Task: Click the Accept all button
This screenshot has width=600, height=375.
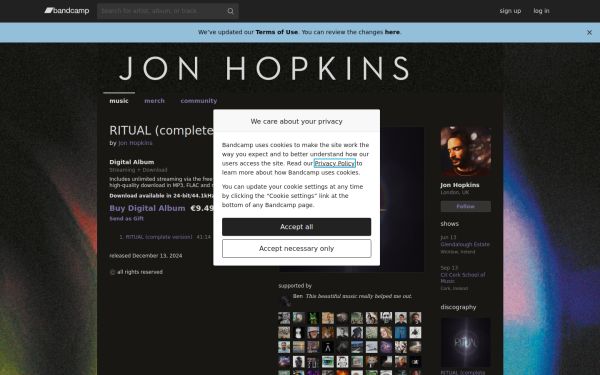Action: (297, 227)
